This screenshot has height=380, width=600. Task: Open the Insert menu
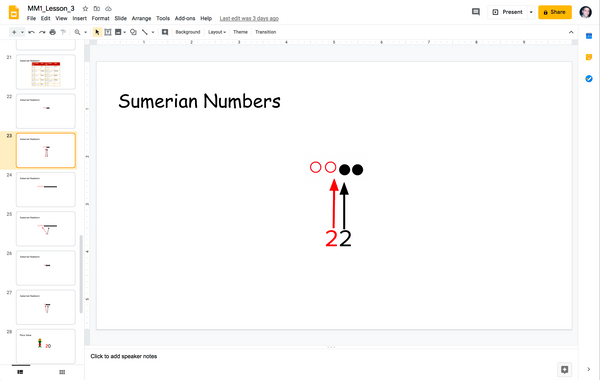(x=80, y=18)
